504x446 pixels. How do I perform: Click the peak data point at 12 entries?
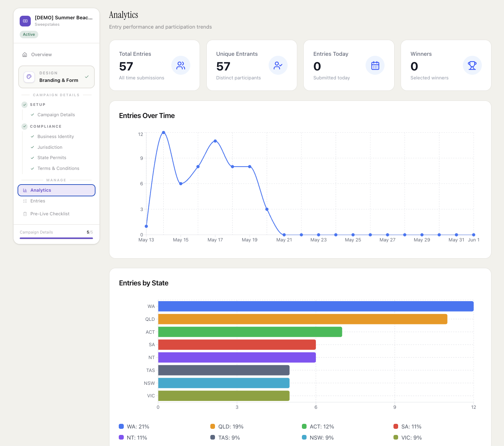tap(163, 132)
